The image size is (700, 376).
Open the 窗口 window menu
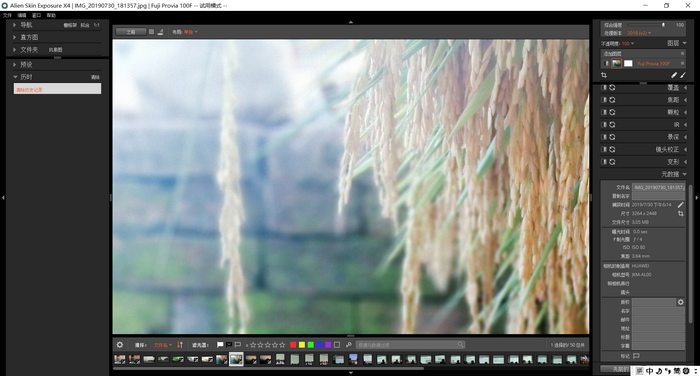[37, 15]
